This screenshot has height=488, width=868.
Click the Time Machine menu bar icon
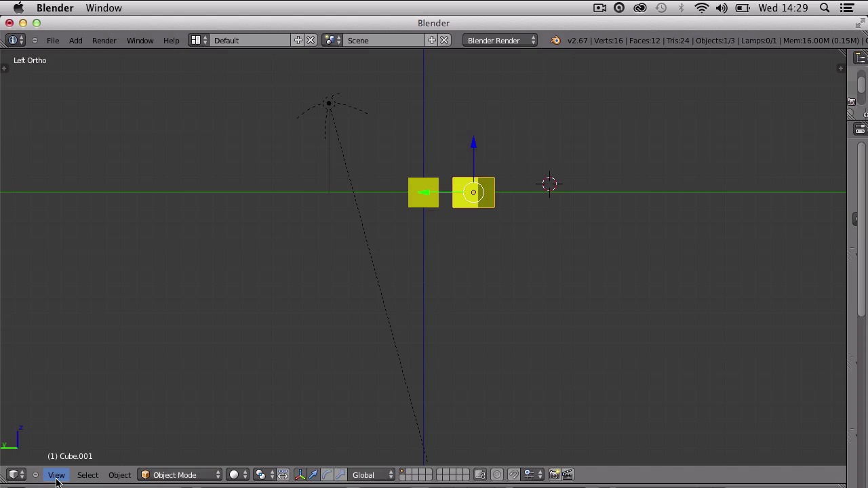(x=661, y=8)
